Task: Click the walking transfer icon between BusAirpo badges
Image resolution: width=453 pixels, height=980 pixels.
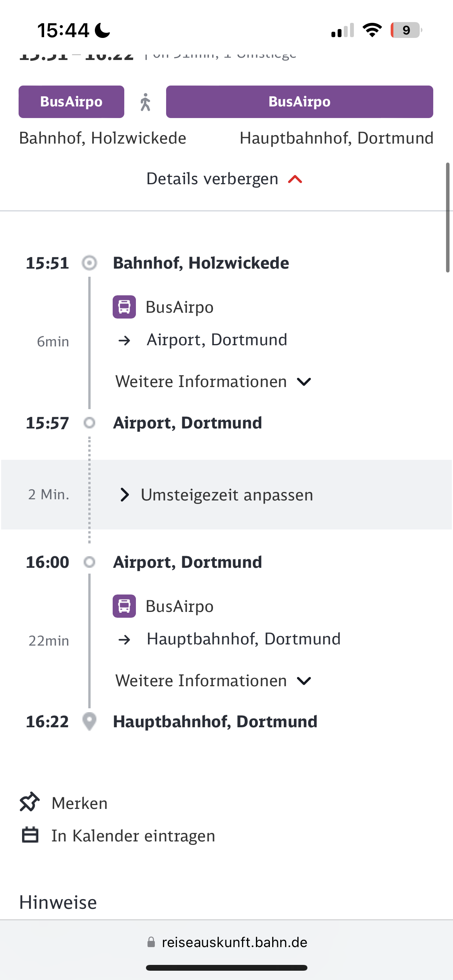Action: pos(145,101)
